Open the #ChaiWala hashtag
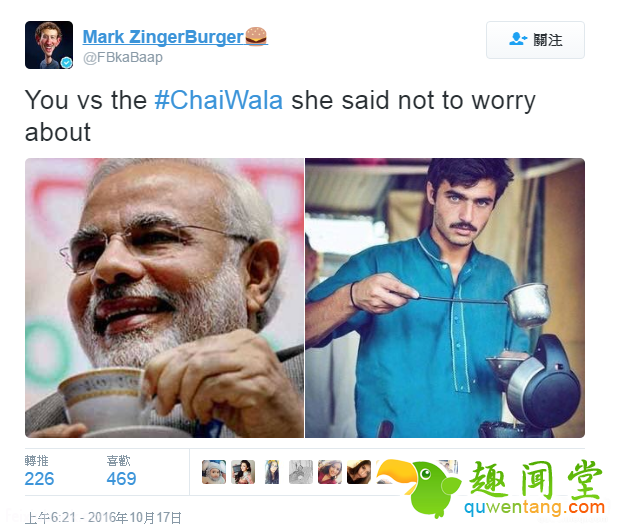 point(219,100)
